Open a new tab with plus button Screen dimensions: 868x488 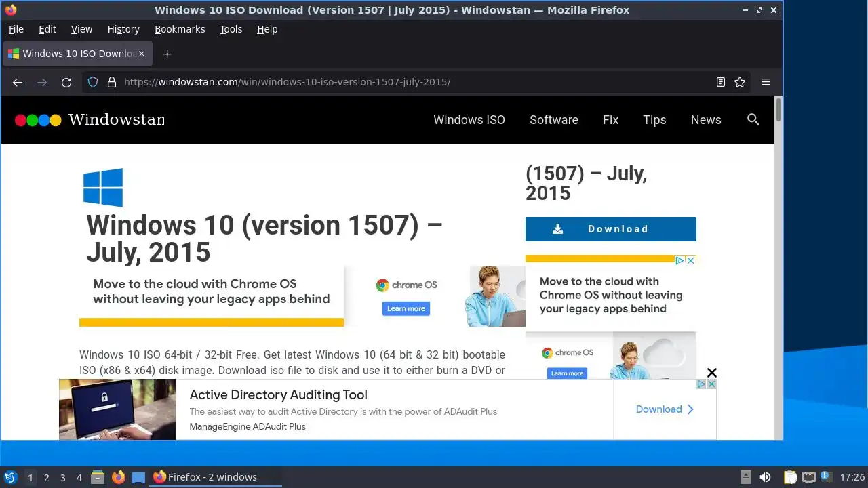coord(167,54)
